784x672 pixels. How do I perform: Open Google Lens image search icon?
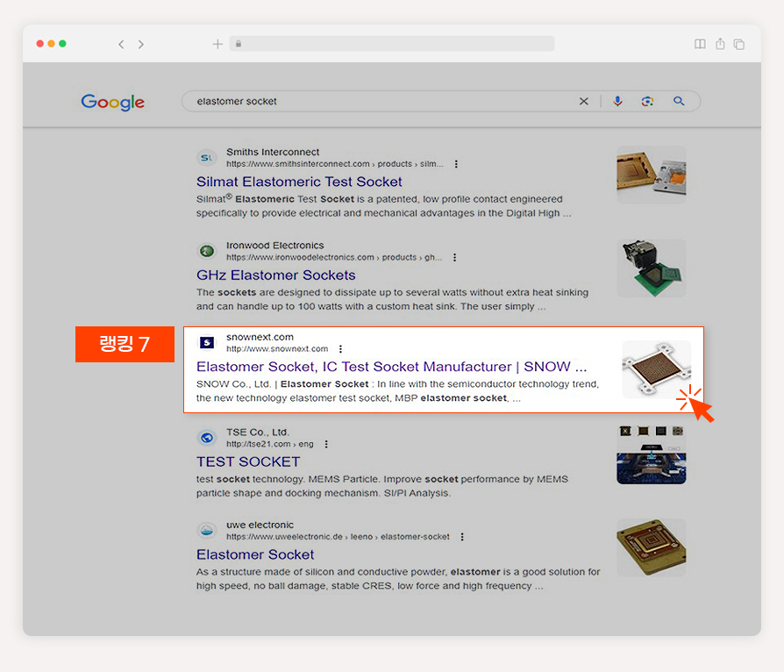(647, 101)
